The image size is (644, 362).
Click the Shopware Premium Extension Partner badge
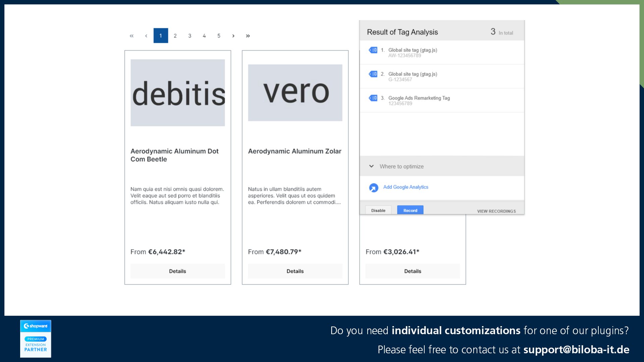click(x=36, y=339)
